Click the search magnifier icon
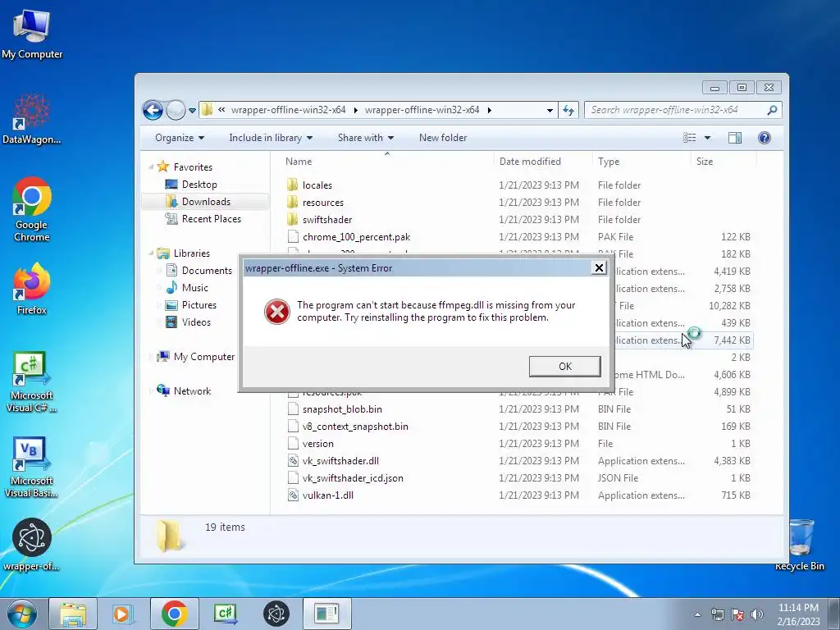840x630 pixels. pyautogui.click(x=772, y=111)
